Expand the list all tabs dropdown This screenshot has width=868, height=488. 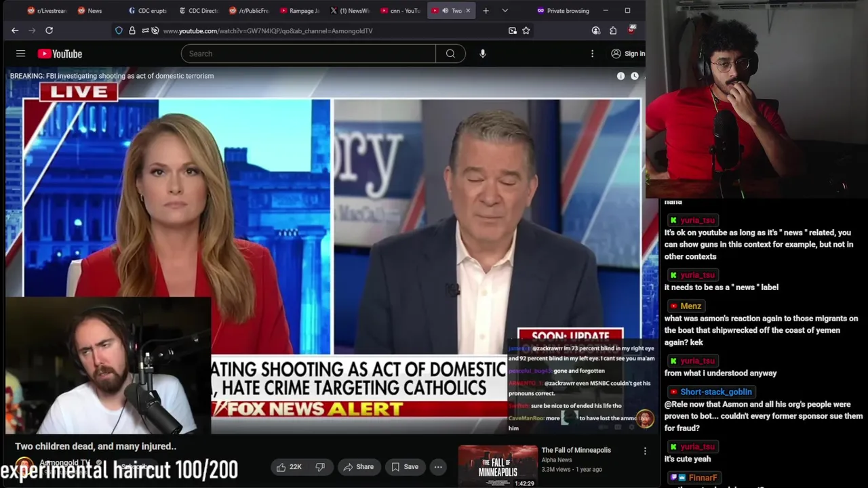[505, 11]
